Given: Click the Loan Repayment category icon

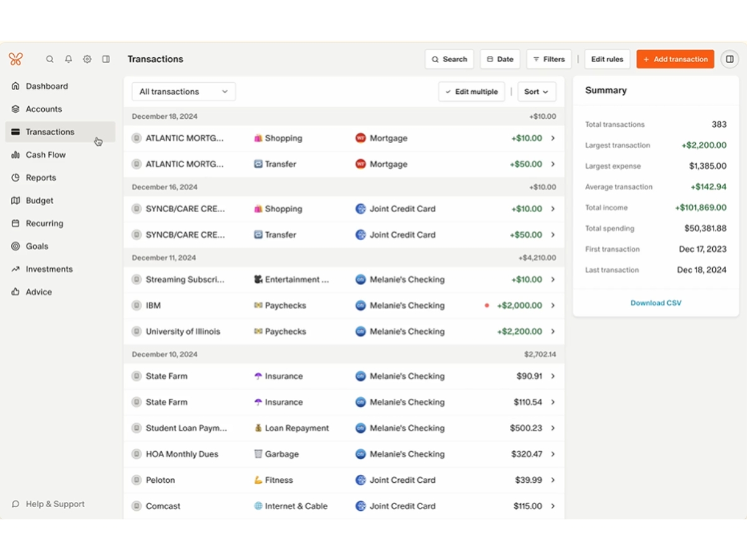Looking at the screenshot, I should coord(258,428).
